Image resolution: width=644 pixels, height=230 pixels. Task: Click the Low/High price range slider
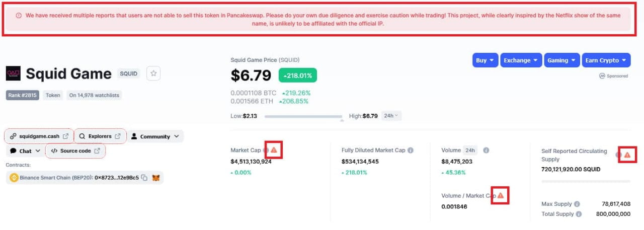point(303,117)
